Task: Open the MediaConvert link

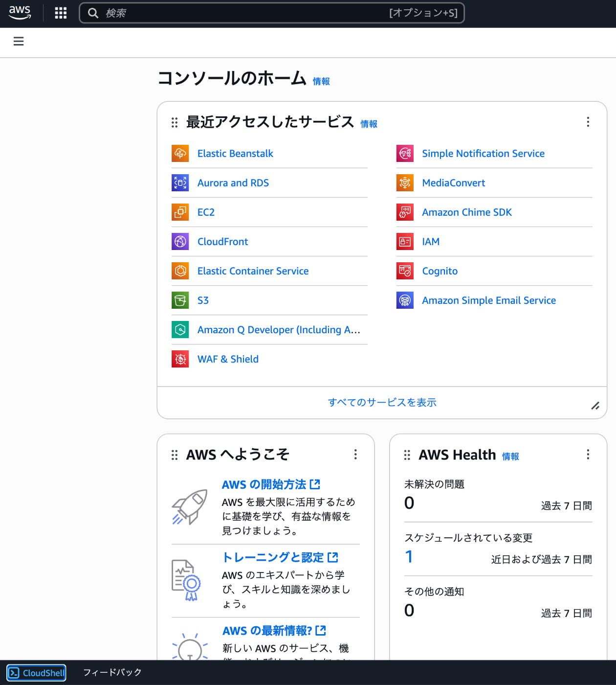Action: 453,183
